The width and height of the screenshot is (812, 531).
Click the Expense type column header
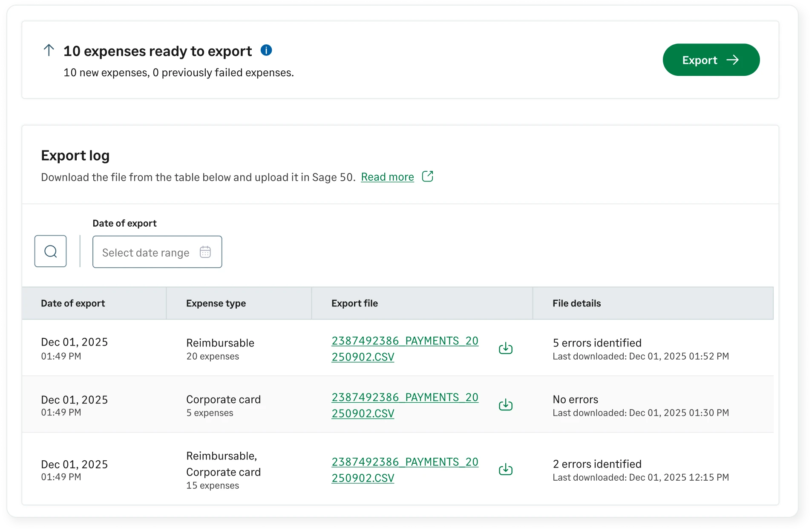click(216, 303)
